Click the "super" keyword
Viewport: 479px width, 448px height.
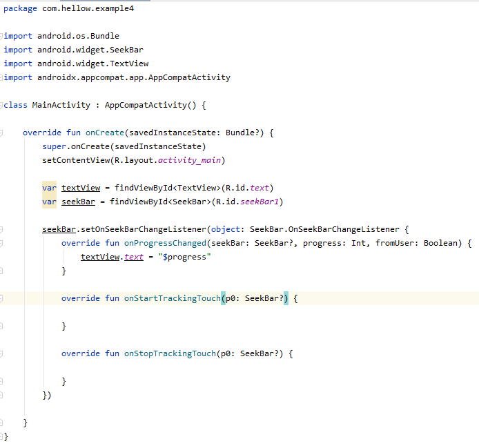pyautogui.click(x=54, y=146)
